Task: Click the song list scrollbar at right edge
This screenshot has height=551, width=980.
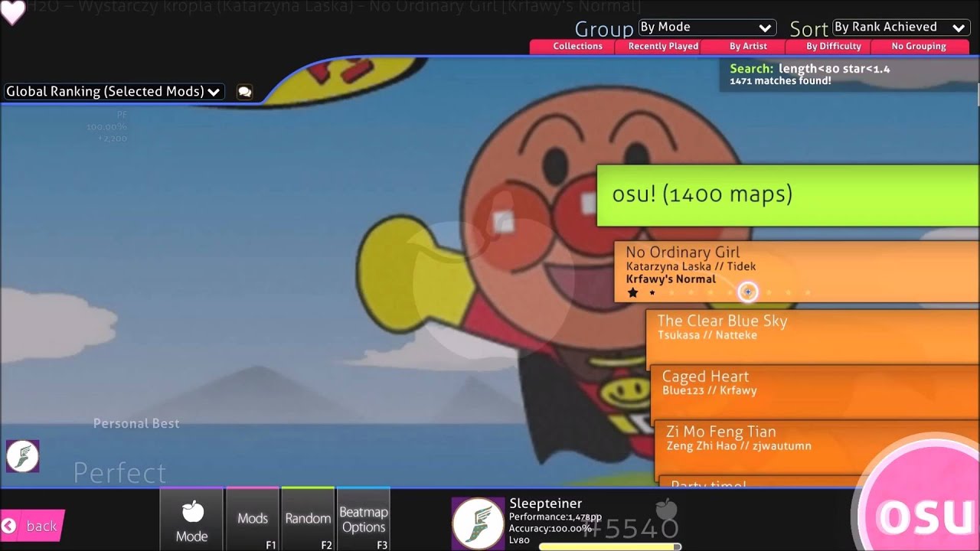Action: pos(978,96)
